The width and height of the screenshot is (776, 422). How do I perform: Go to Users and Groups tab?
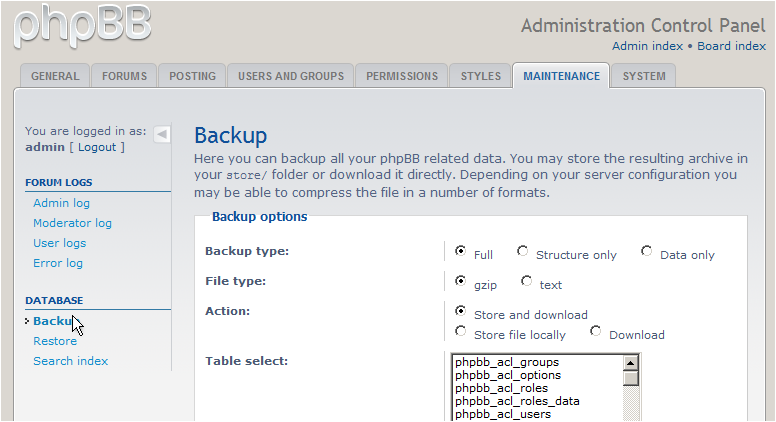(291, 76)
